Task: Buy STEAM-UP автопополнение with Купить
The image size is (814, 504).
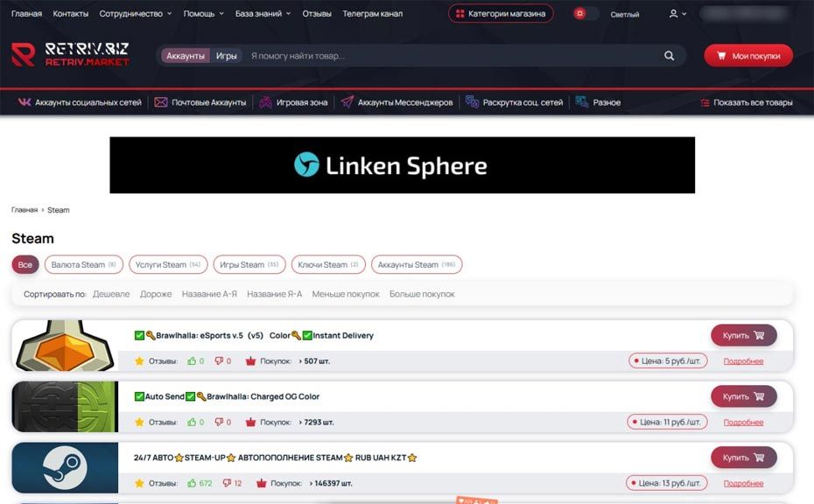Action: [744, 458]
